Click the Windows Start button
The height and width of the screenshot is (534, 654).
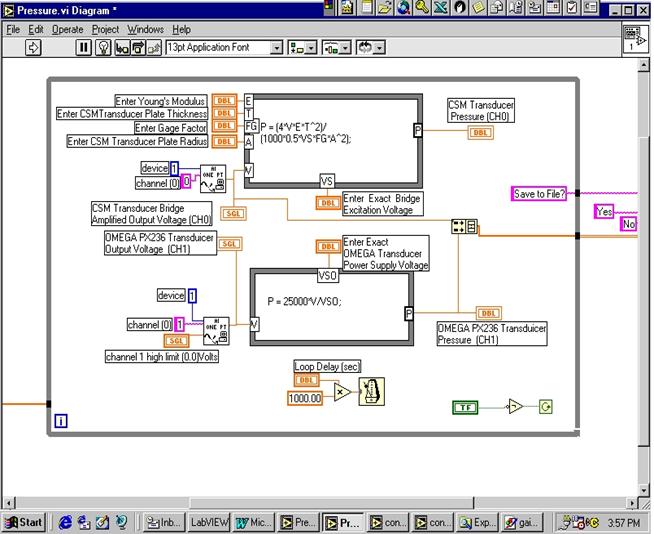coord(24,521)
